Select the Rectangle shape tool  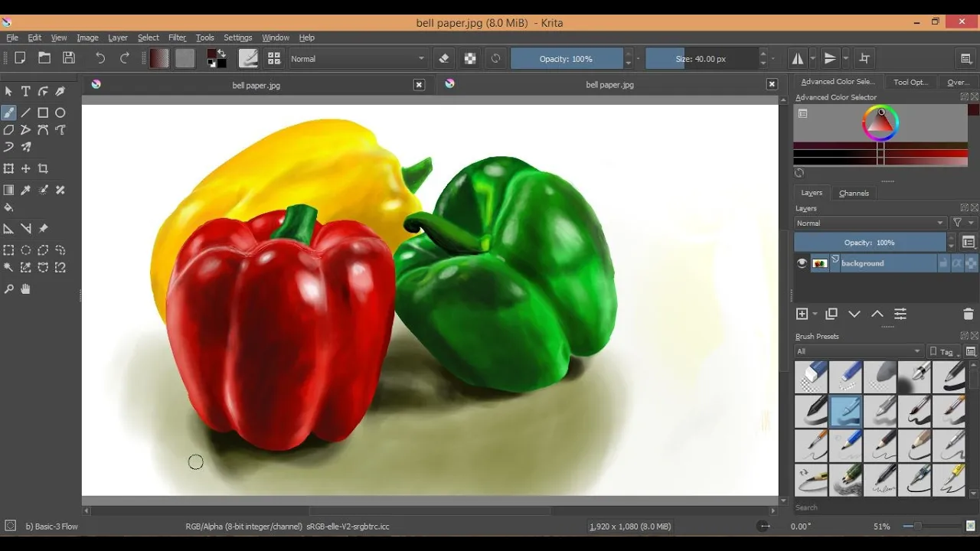click(x=43, y=112)
